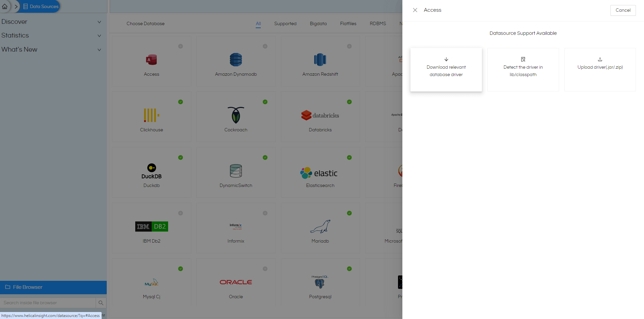Click the home icon in breadcrumb
644x319 pixels.
coord(5,6)
